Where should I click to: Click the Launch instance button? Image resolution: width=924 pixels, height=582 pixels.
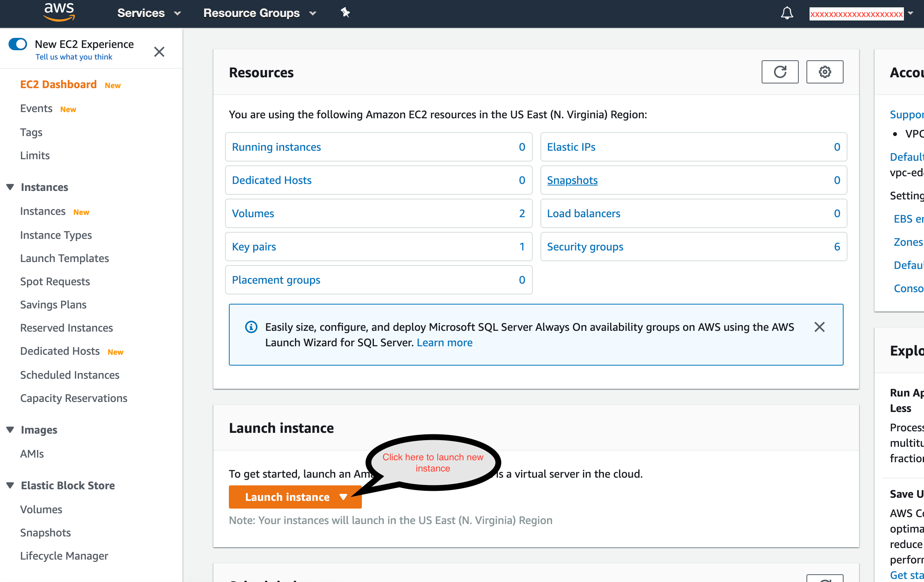pyautogui.click(x=287, y=497)
